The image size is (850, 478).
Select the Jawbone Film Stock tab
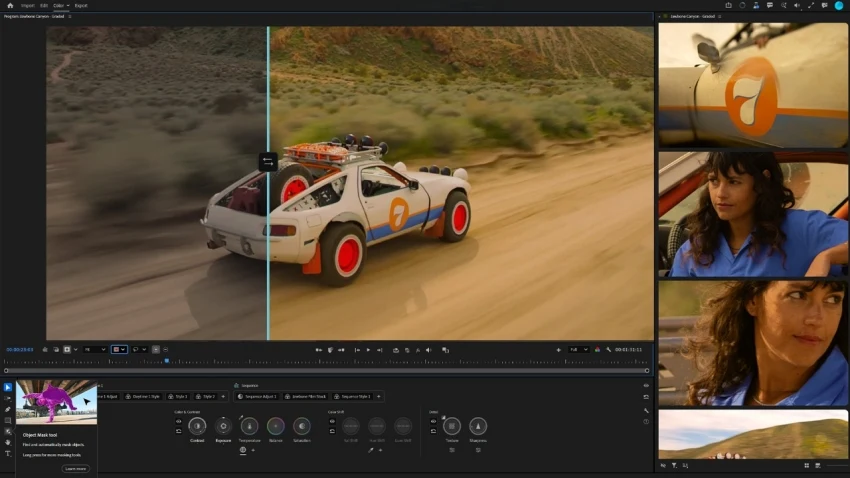click(x=305, y=397)
